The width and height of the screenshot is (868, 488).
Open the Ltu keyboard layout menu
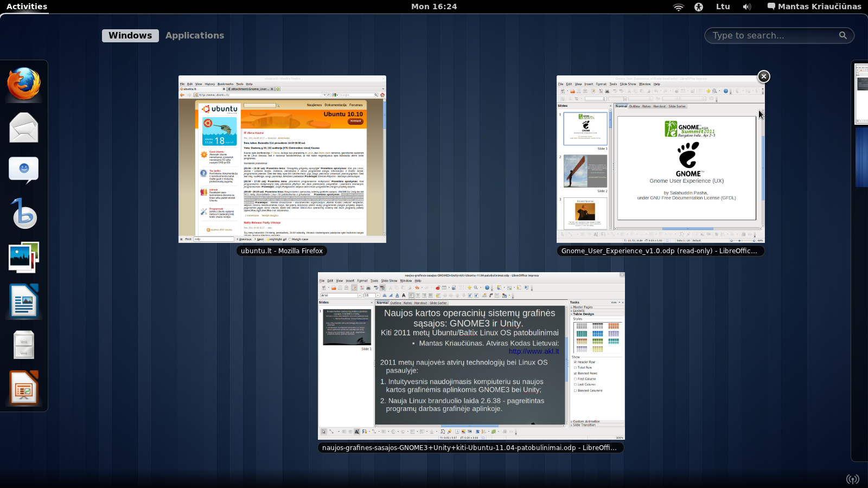(723, 7)
